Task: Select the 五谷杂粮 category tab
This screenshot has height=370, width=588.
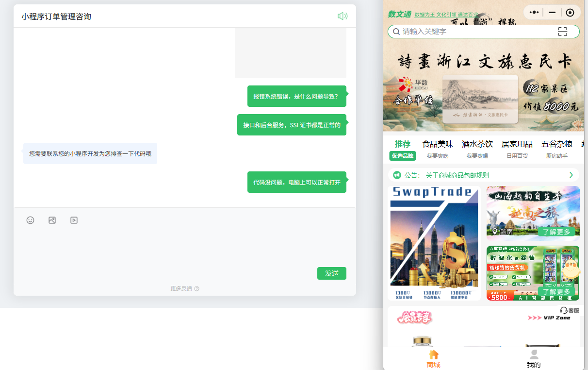Action: tap(557, 144)
